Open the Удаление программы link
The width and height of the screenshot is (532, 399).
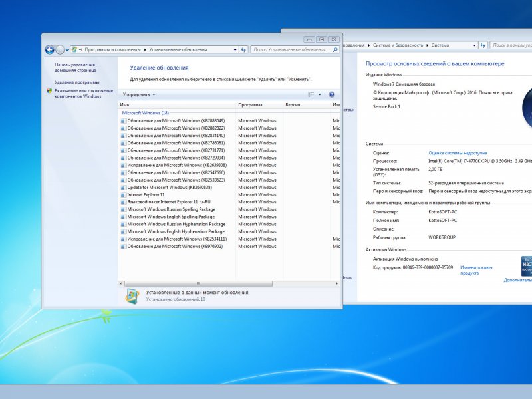77,82
